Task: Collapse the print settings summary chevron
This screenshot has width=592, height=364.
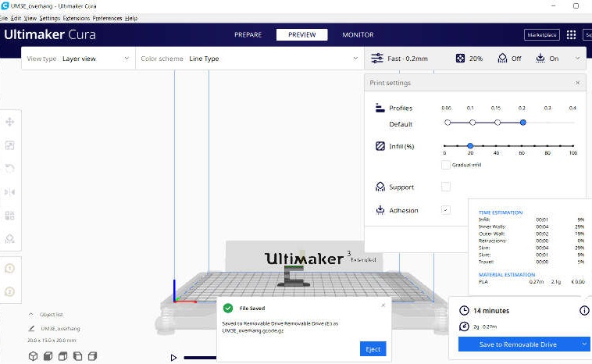Action: pyautogui.click(x=577, y=58)
